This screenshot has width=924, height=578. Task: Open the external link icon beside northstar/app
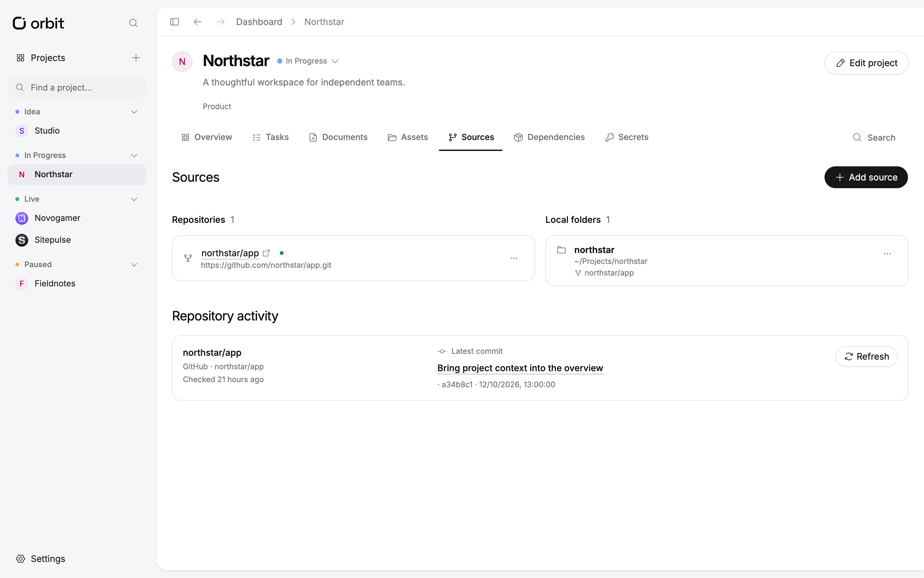(x=267, y=253)
